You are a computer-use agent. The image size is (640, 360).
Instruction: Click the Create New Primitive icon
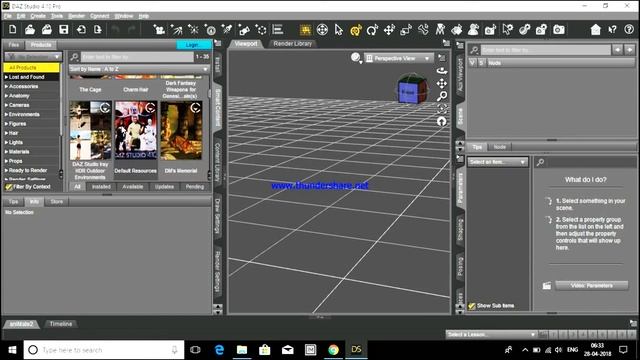244,30
